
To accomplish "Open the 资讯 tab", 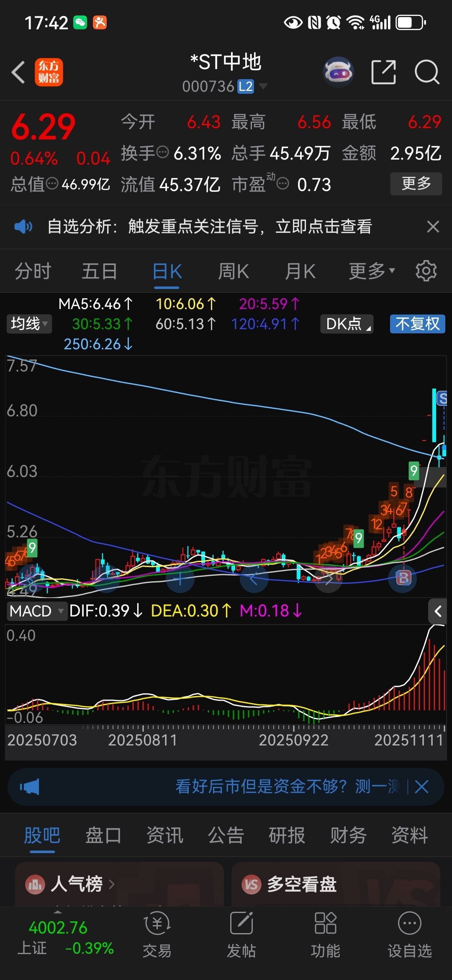I will click(164, 836).
